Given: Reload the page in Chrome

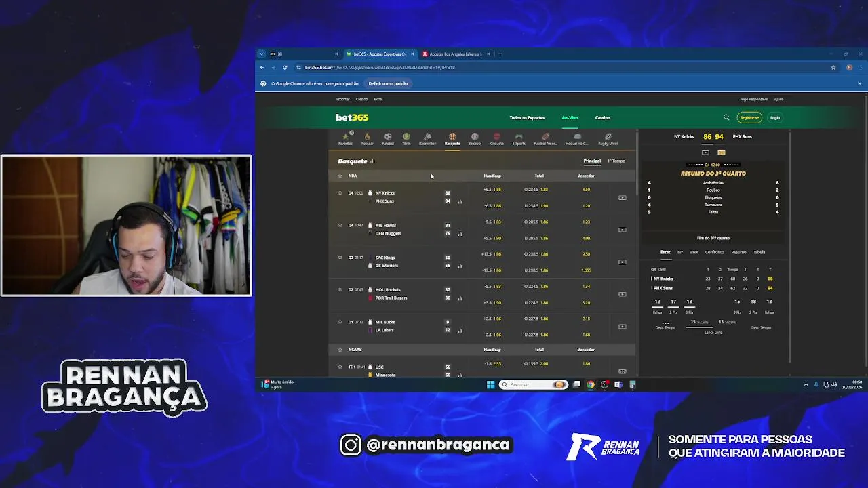Looking at the screenshot, I should tap(285, 67).
